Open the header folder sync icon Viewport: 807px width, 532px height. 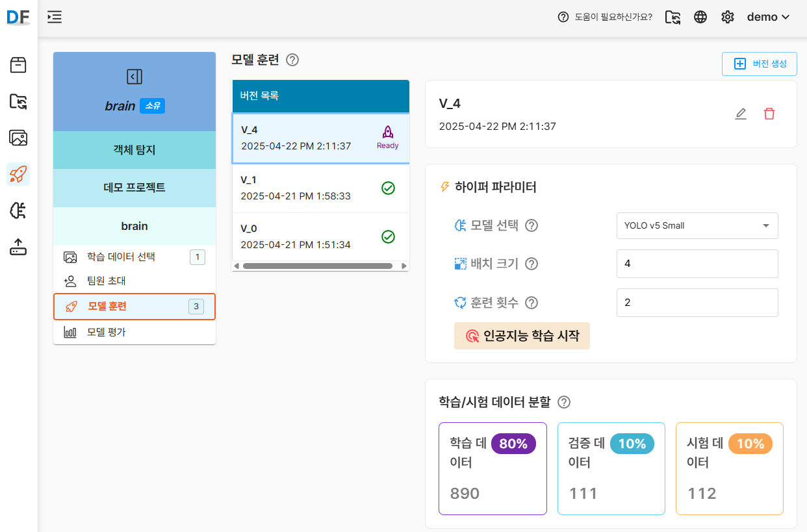pyautogui.click(x=673, y=17)
